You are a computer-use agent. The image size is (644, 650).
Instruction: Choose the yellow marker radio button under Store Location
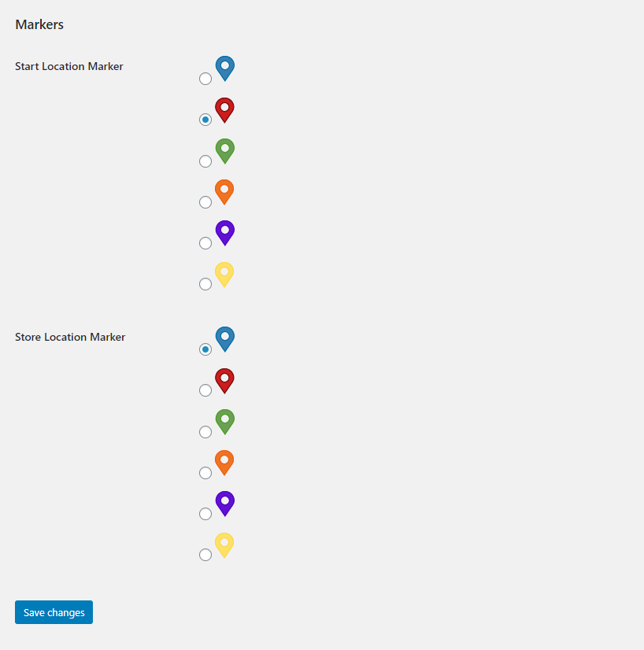tap(205, 554)
